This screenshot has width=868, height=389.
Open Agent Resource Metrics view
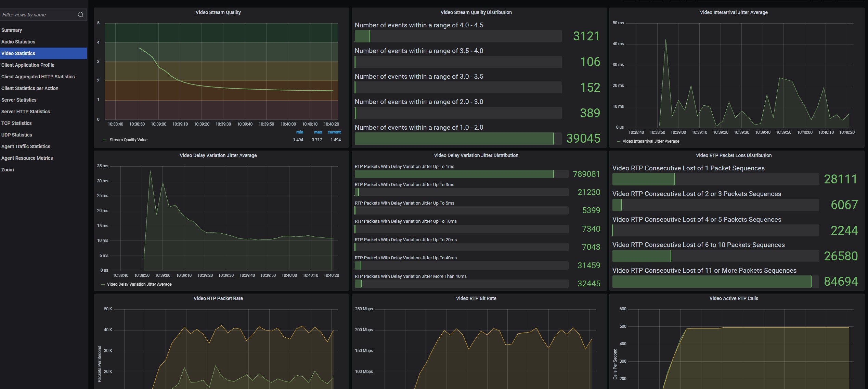pos(27,158)
